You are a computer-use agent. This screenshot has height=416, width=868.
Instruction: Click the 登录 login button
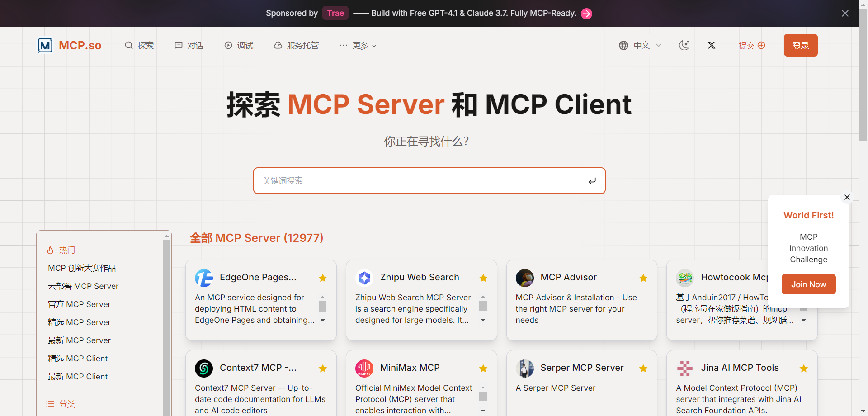(x=801, y=45)
